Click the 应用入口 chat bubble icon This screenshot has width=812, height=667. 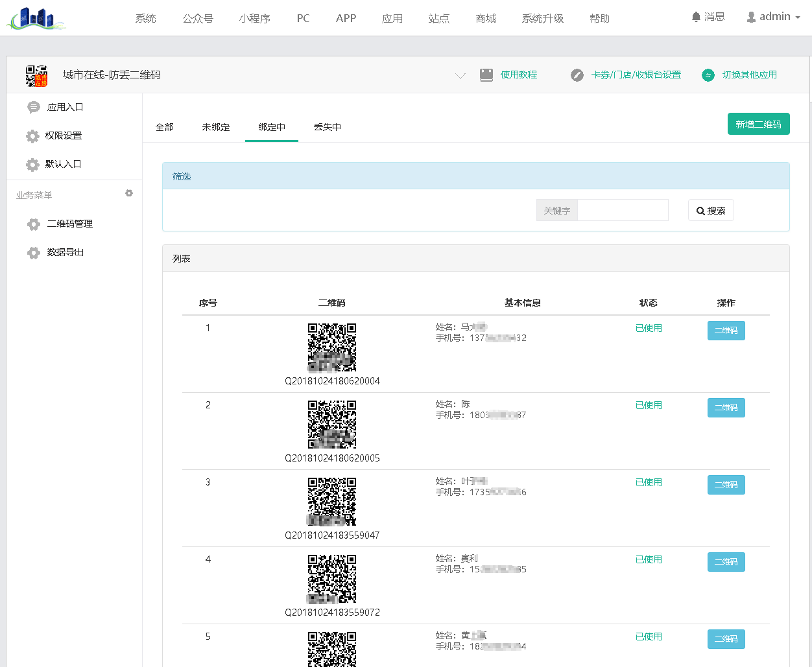[34, 107]
